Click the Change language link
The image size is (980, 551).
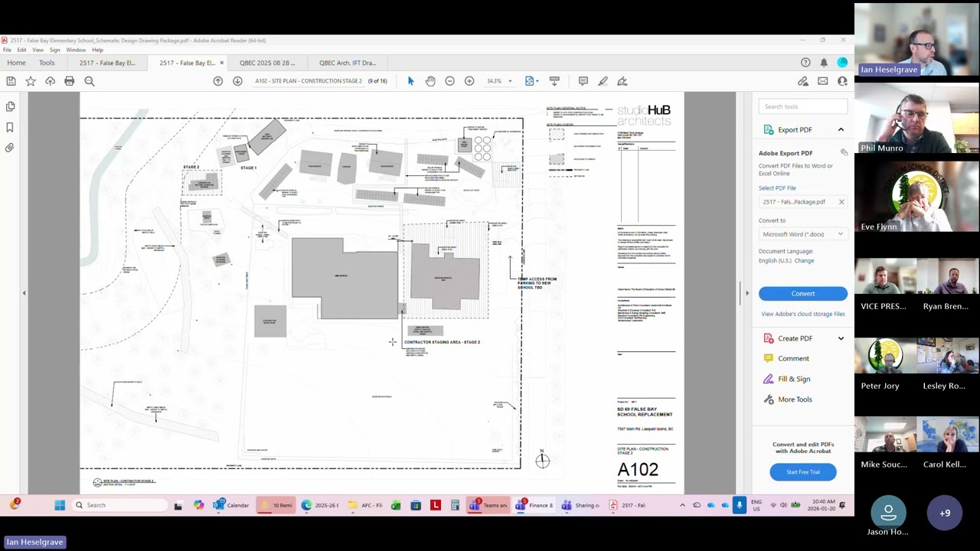pyautogui.click(x=804, y=261)
